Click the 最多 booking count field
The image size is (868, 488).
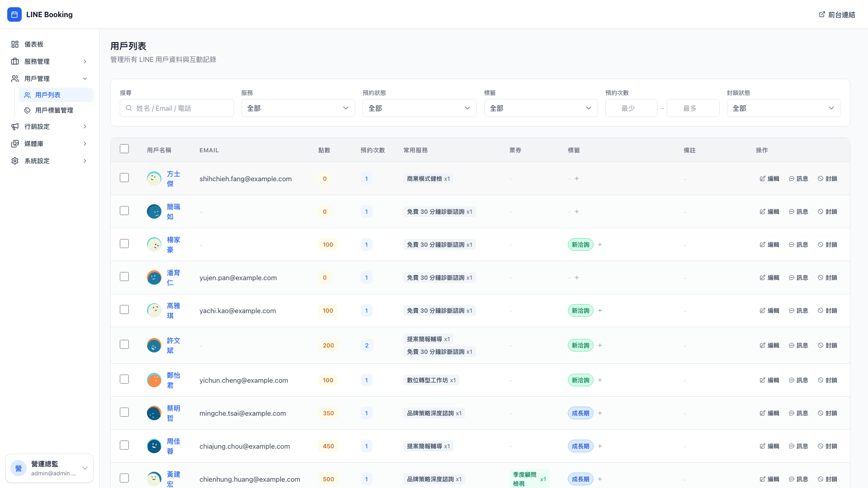click(693, 108)
